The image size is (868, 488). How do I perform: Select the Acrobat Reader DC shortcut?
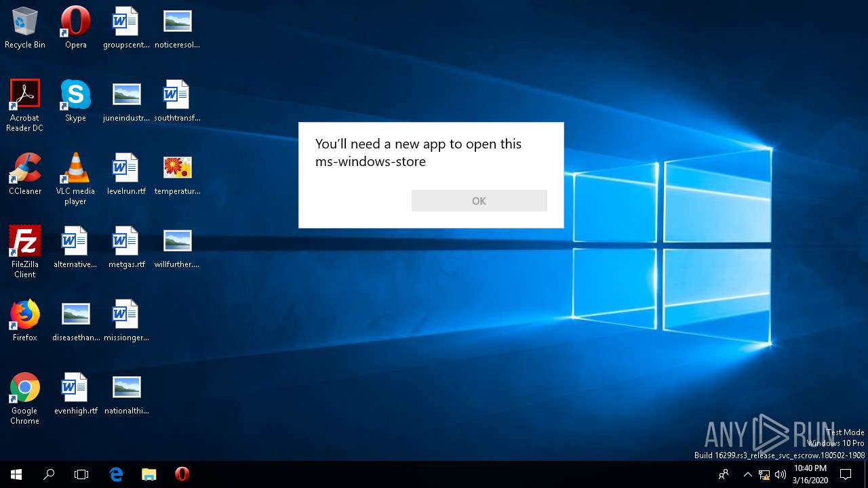25,105
